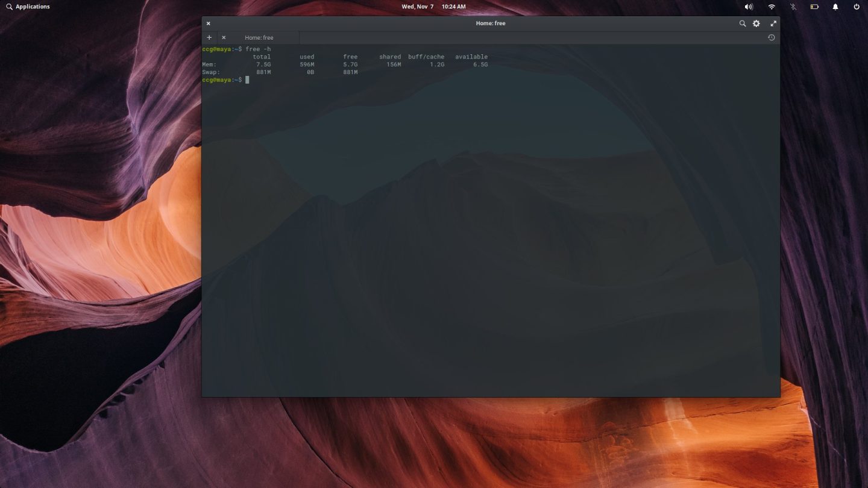Place cursor at the terminal prompt

(248, 80)
